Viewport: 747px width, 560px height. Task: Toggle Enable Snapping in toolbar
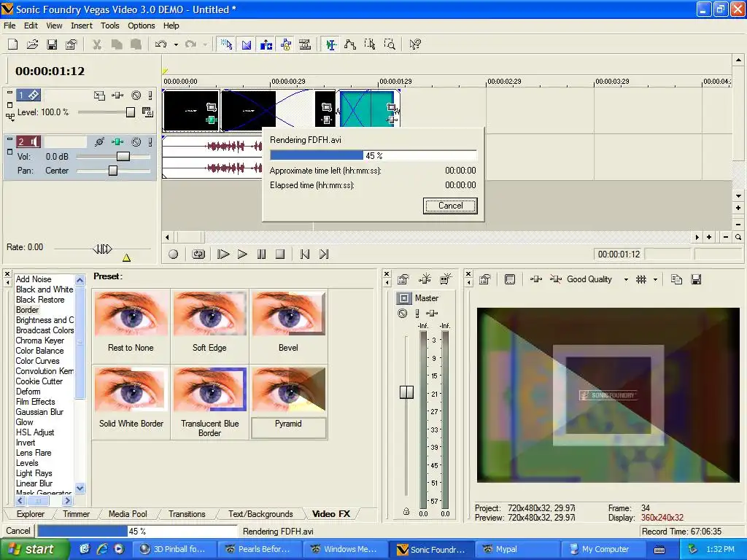point(226,44)
